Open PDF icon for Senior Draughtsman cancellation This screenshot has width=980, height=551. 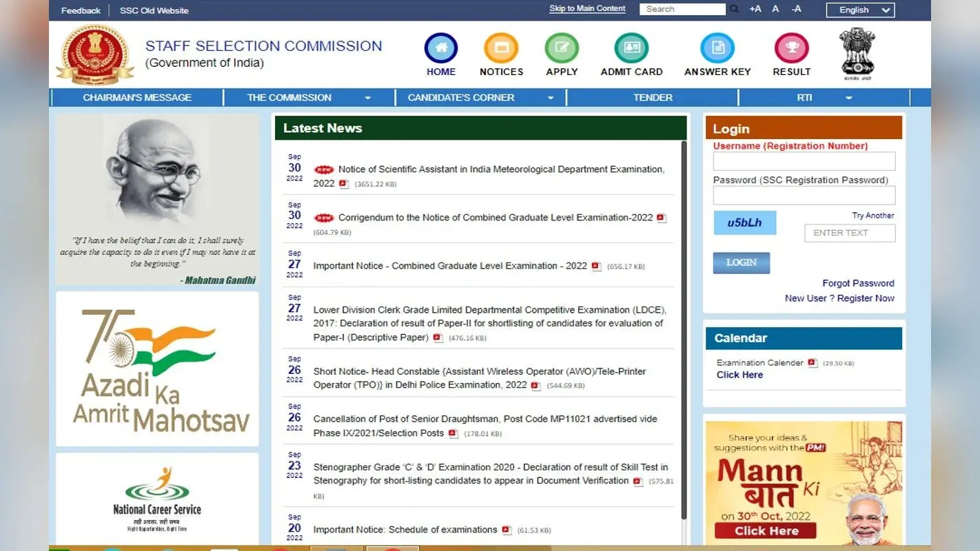[453, 434]
